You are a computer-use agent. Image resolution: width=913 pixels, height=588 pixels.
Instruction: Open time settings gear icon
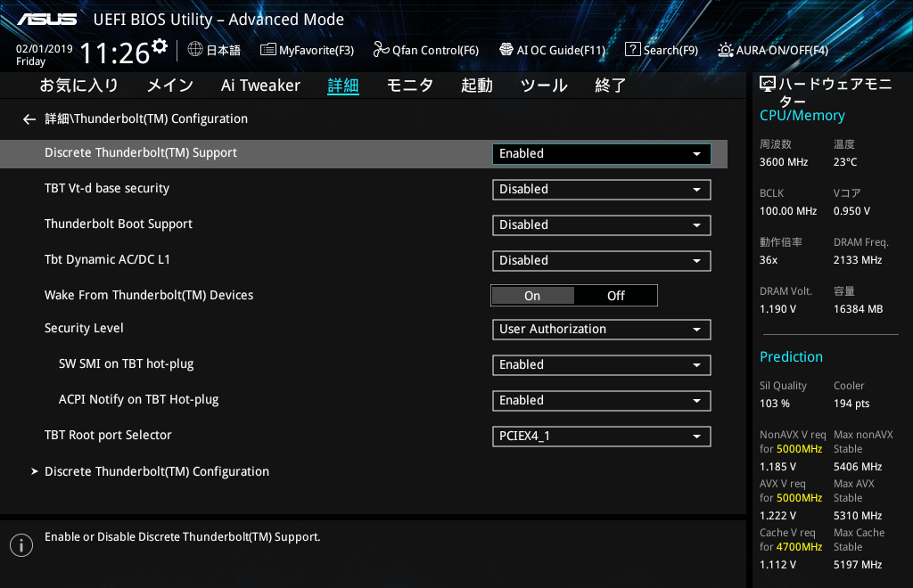(160, 46)
